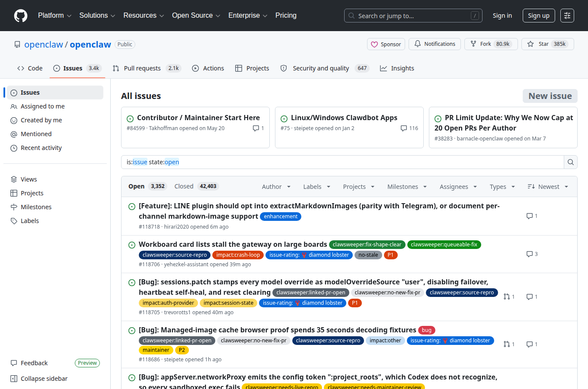Viewport: 588px width, 389px height.
Task: Open comments on the Linux/Windows Clawdbot Apps card
Action: pyautogui.click(x=409, y=128)
